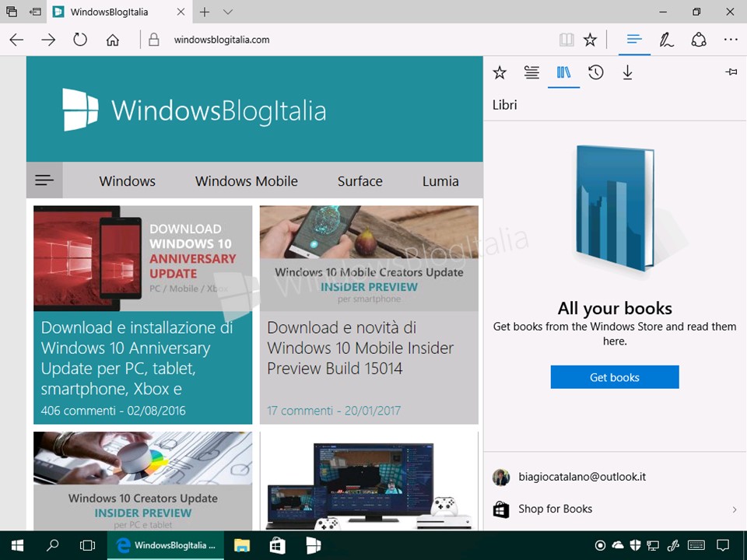Open Anniversary Update installation article title
This screenshot has width=747, height=560.
(x=136, y=358)
